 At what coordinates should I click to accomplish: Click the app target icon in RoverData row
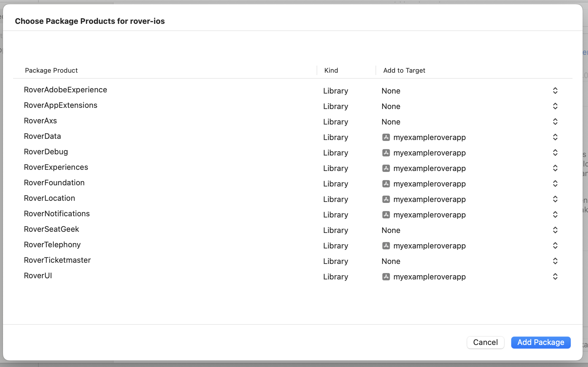[x=386, y=137]
